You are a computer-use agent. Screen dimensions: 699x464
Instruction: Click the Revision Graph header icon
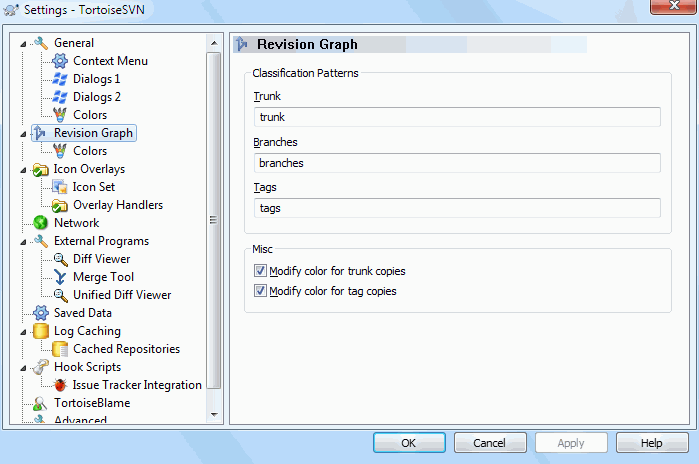pyautogui.click(x=242, y=44)
